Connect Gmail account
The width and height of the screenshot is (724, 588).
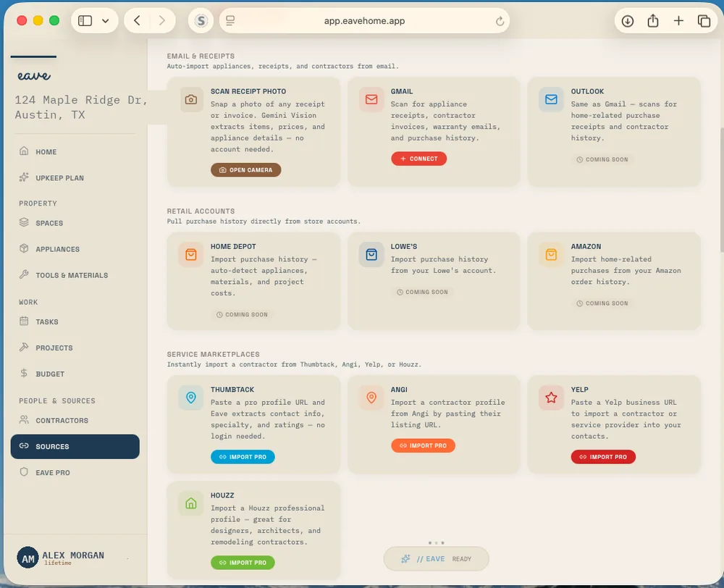pyautogui.click(x=418, y=159)
